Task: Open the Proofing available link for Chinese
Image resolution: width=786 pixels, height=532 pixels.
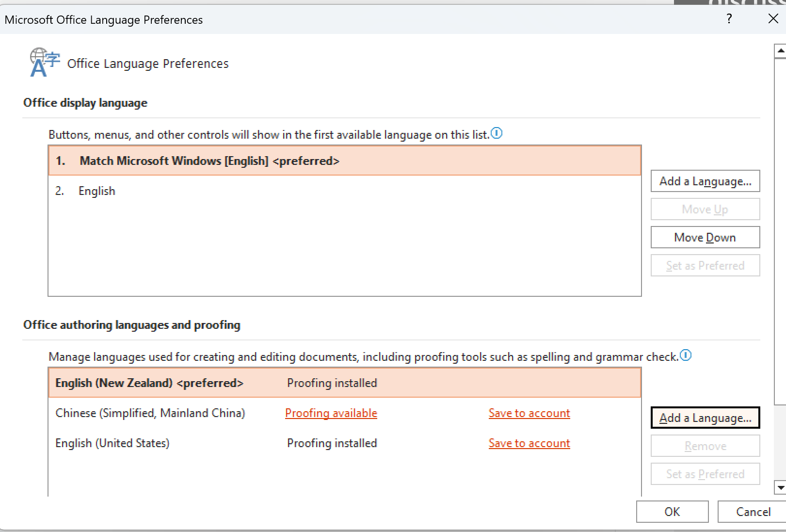Action: (x=331, y=413)
